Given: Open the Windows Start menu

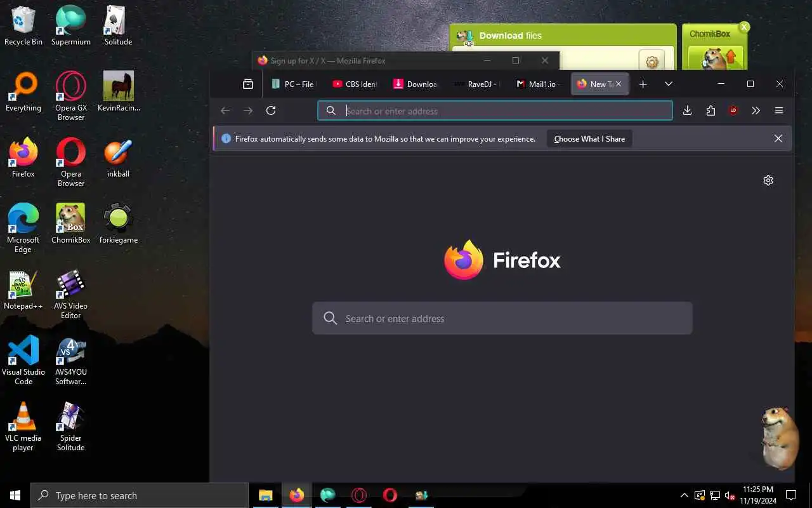Looking at the screenshot, I should click(x=15, y=495).
